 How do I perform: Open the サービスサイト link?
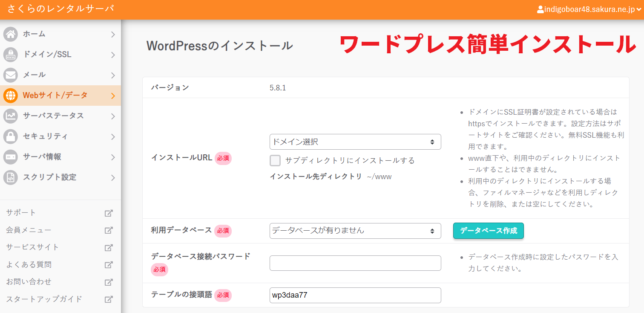32,247
